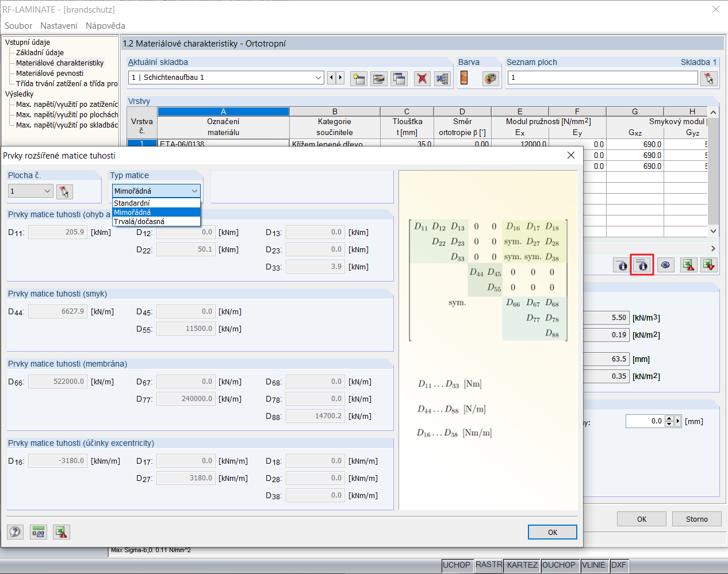Export table to Excel icon with up arrow

[x=688, y=265]
